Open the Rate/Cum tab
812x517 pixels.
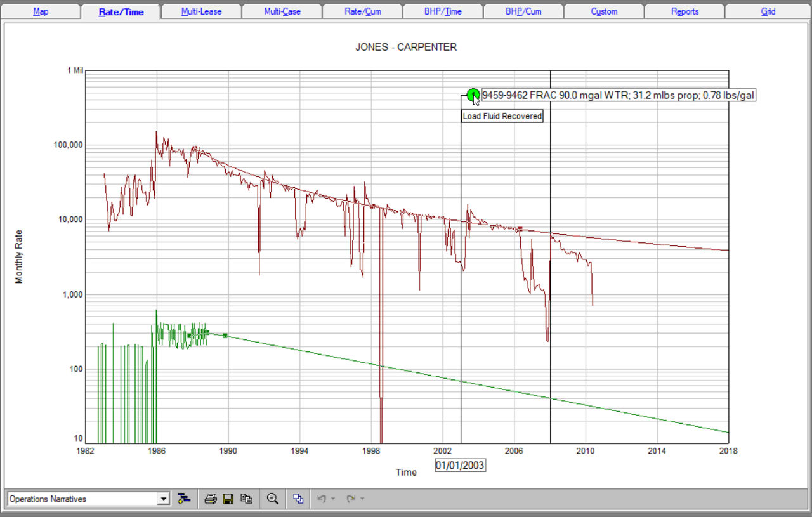coord(362,11)
